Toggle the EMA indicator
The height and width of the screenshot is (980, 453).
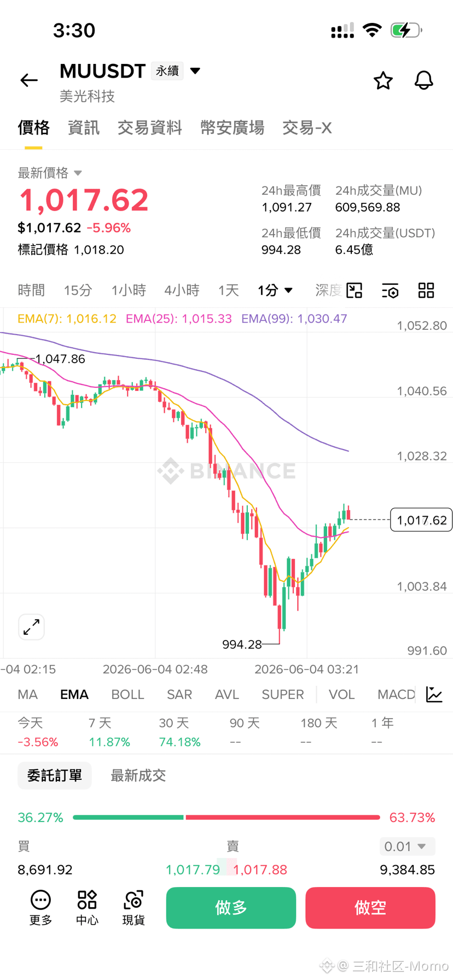pos(74,695)
